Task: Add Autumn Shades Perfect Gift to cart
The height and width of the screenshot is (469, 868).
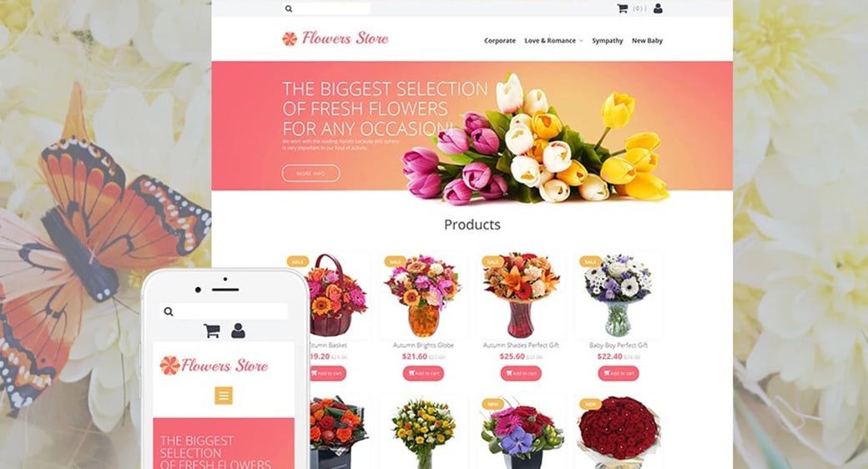Action: point(521,373)
